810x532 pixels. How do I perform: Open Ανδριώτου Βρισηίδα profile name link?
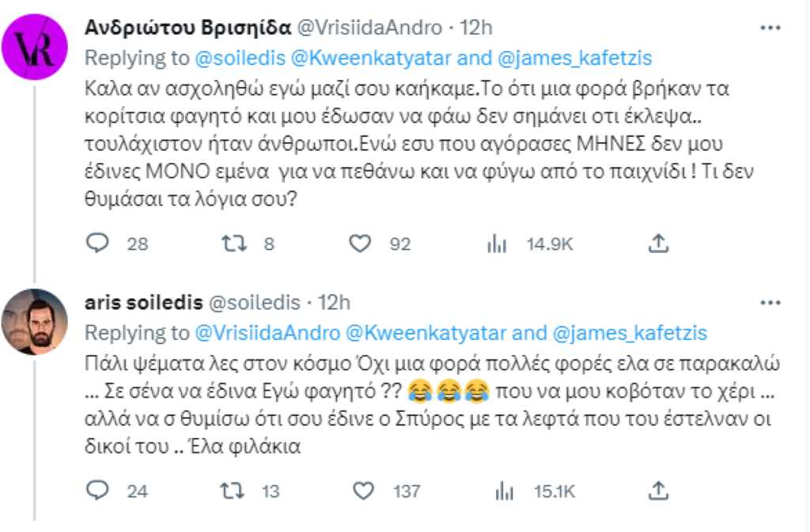(187, 28)
